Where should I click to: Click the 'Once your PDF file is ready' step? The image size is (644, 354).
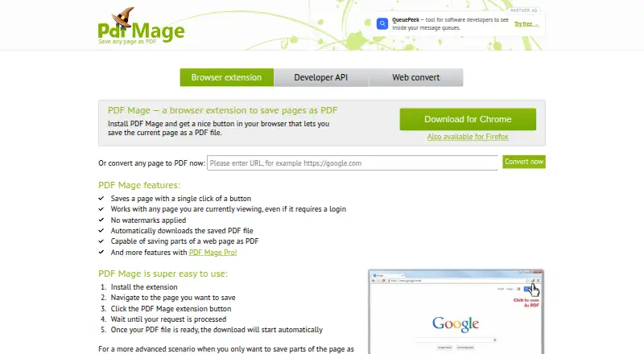click(x=217, y=330)
